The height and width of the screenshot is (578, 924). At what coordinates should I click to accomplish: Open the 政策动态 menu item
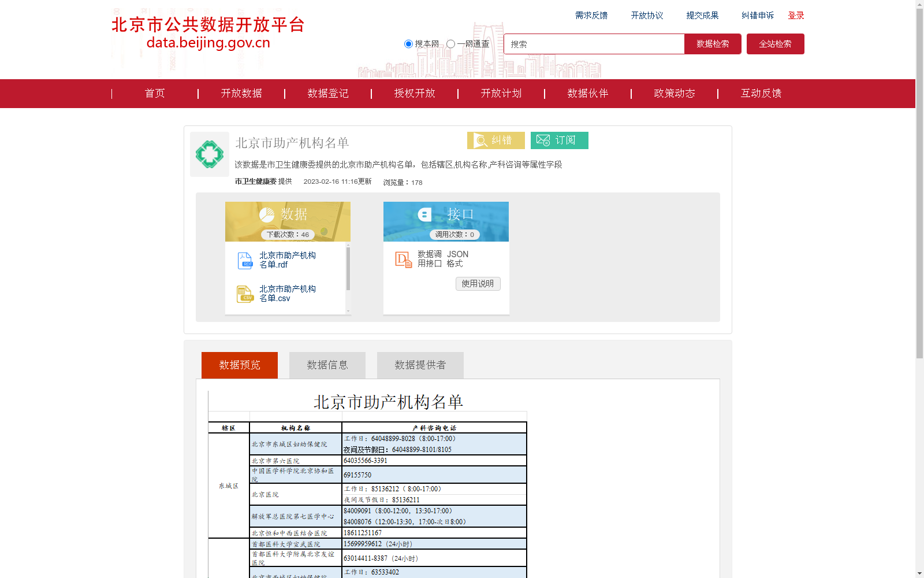click(675, 94)
